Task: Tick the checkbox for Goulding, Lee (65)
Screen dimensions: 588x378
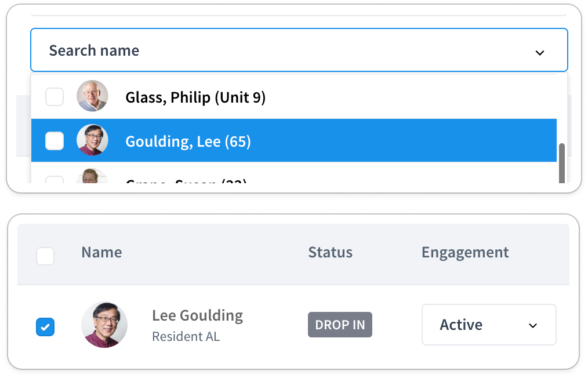Action: [55, 141]
